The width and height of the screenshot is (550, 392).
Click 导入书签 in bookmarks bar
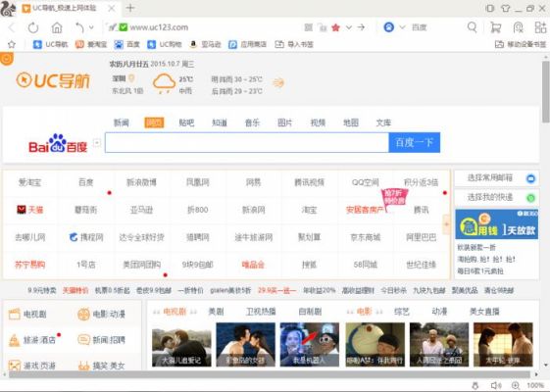point(294,44)
